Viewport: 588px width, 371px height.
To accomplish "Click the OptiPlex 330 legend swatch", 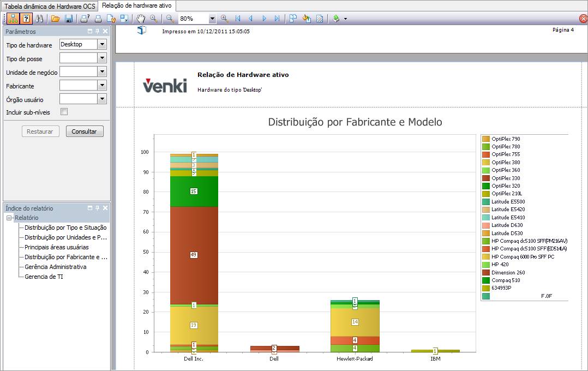I will [486, 178].
